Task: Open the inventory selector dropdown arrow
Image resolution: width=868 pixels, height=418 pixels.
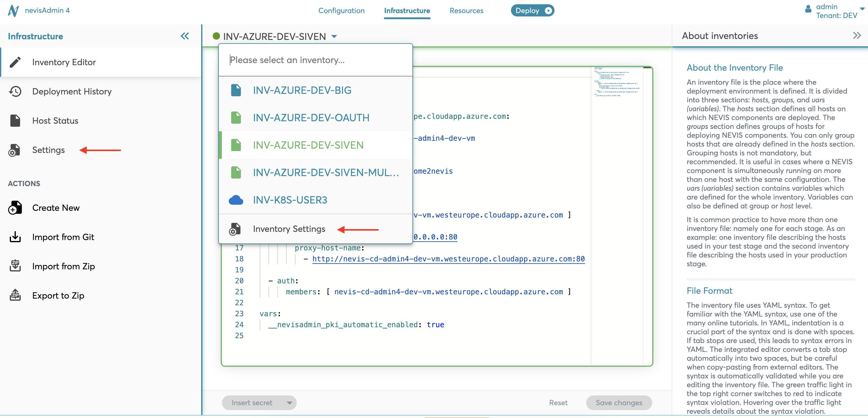Action: click(334, 37)
